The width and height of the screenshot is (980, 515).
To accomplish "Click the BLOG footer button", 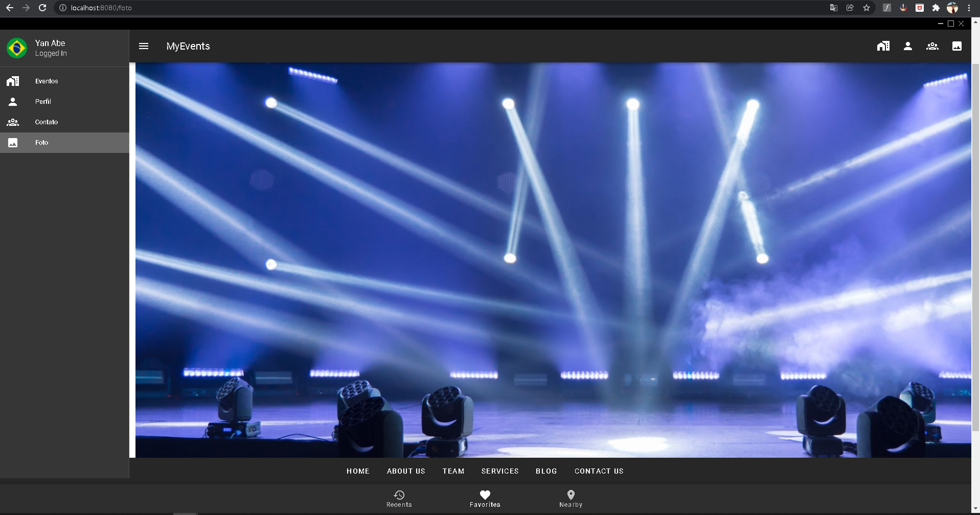I will point(546,471).
